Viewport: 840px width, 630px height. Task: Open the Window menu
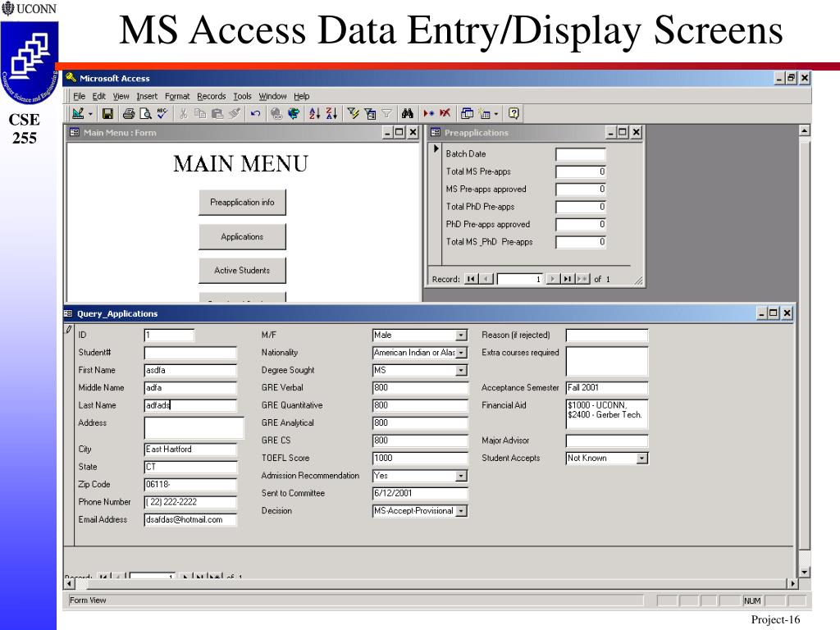point(272,97)
